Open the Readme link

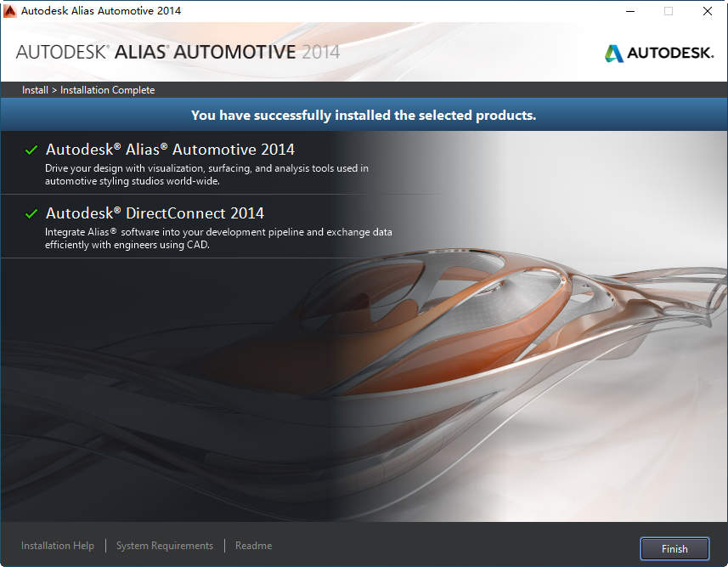tap(253, 546)
